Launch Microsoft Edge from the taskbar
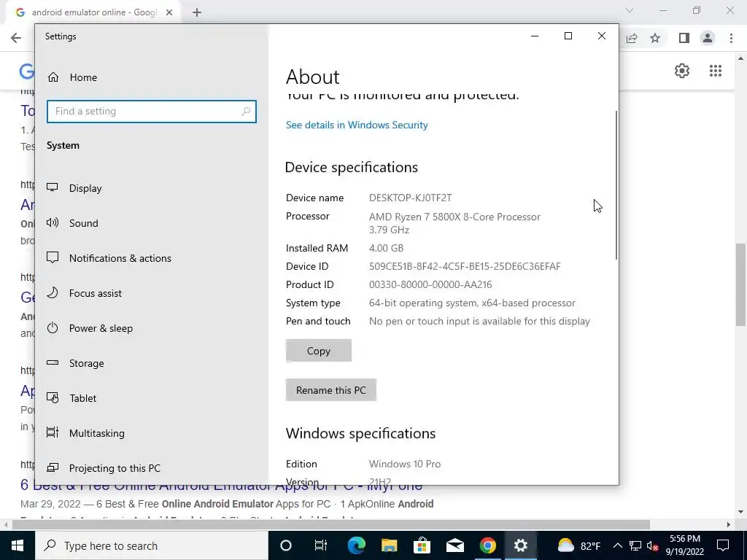Viewport: 747px width, 560px height. pos(356,545)
